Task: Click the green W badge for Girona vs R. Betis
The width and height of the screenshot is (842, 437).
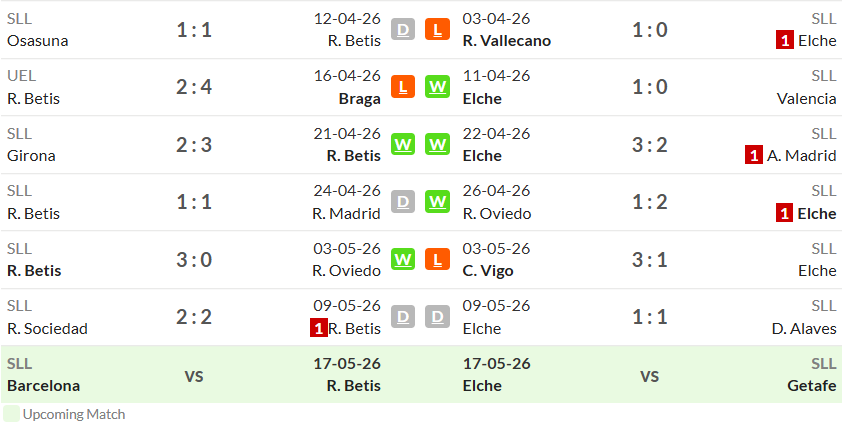Action: point(403,144)
